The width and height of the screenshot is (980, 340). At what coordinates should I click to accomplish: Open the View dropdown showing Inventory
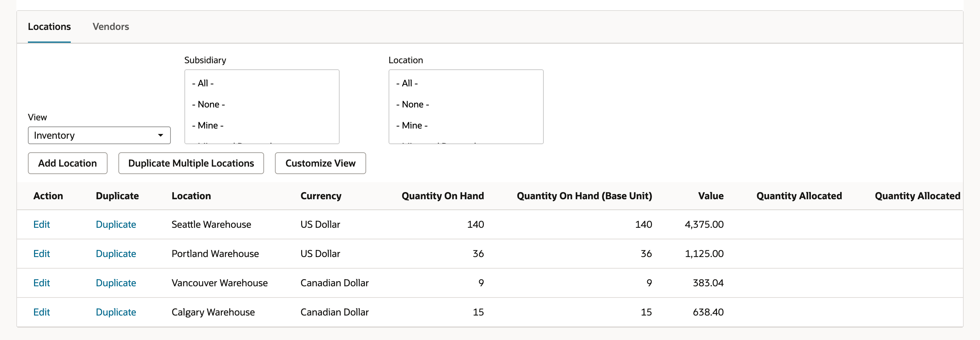click(99, 135)
